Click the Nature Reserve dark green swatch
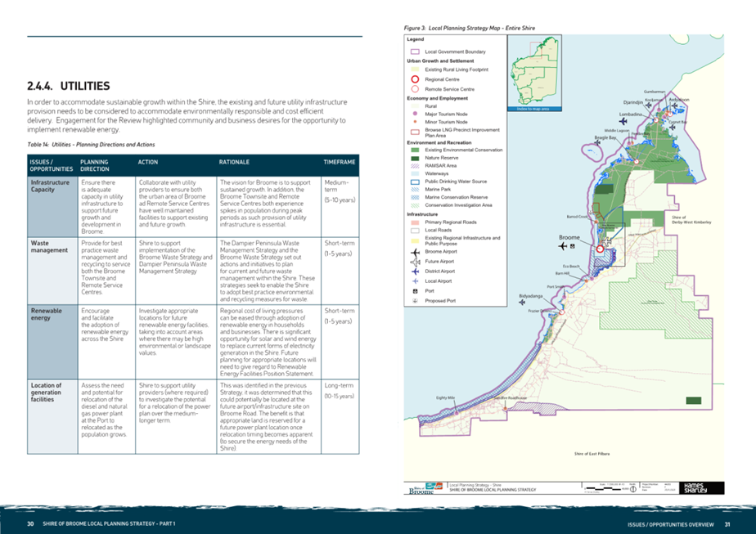The width and height of the screenshot is (756, 534). [415, 158]
